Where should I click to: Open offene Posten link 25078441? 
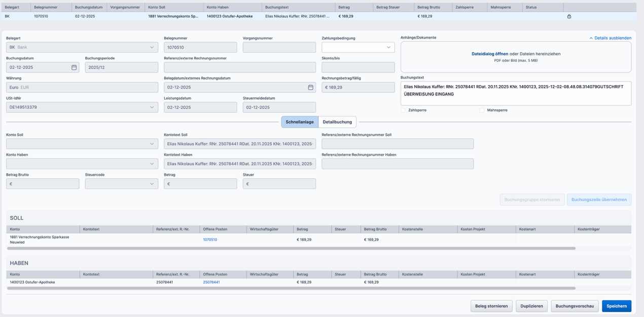click(x=211, y=282)
